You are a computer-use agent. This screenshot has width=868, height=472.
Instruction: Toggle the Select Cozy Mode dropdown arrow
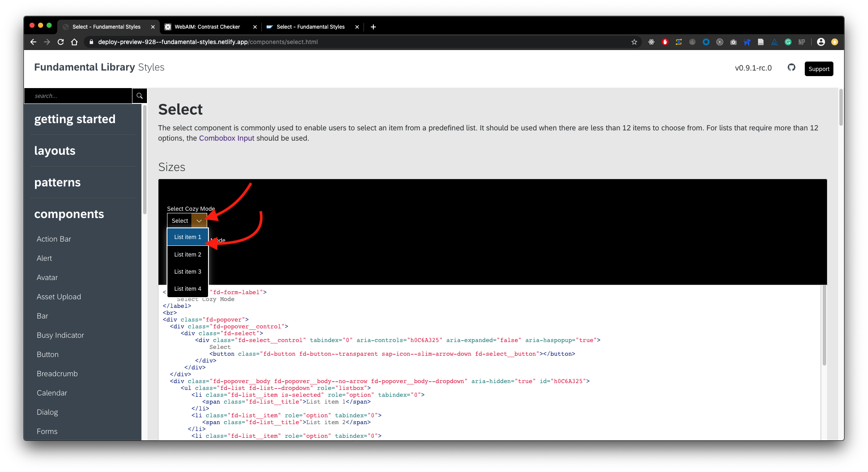tap(199, 221)
